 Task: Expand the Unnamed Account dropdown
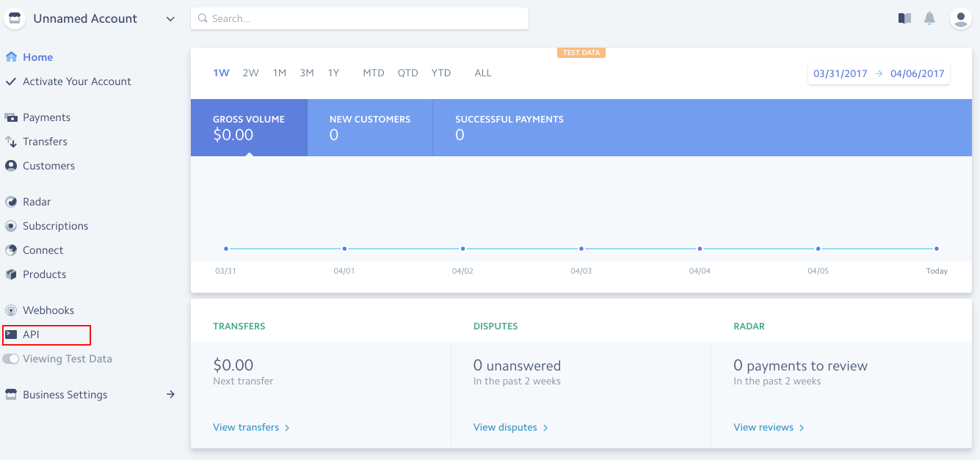170,19
